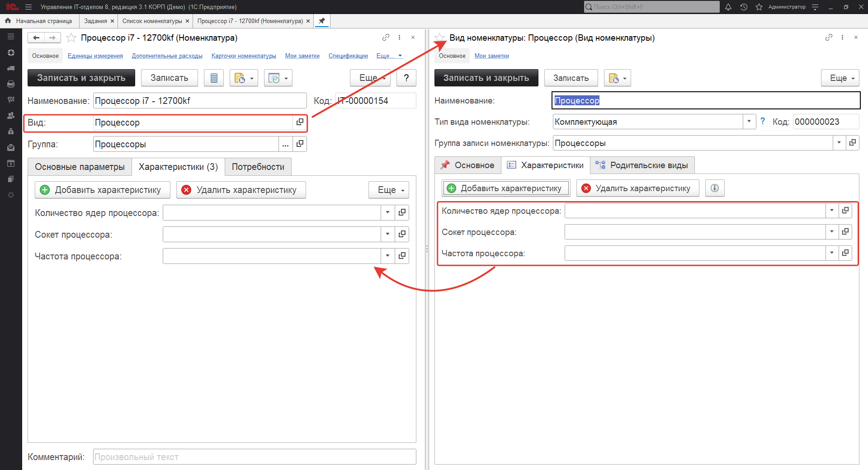Open Единицы измерения link

point(95,56)
